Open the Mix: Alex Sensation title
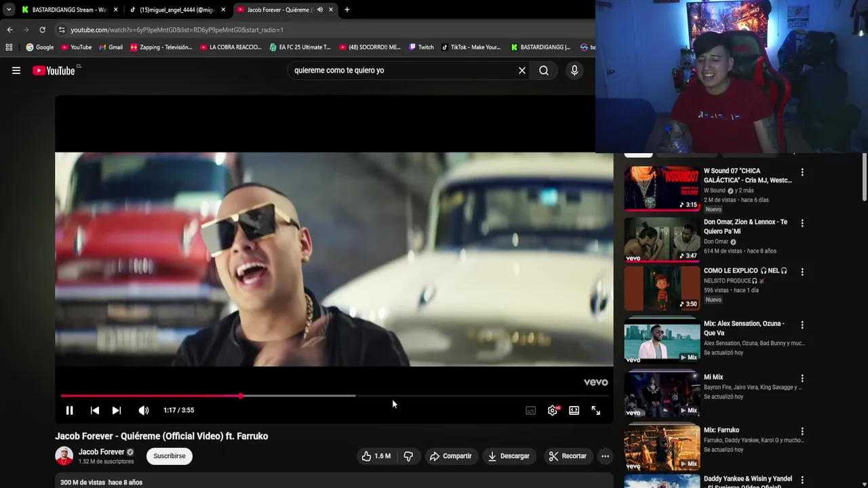This screenshot has width=868, height=488. coord(744,328)
